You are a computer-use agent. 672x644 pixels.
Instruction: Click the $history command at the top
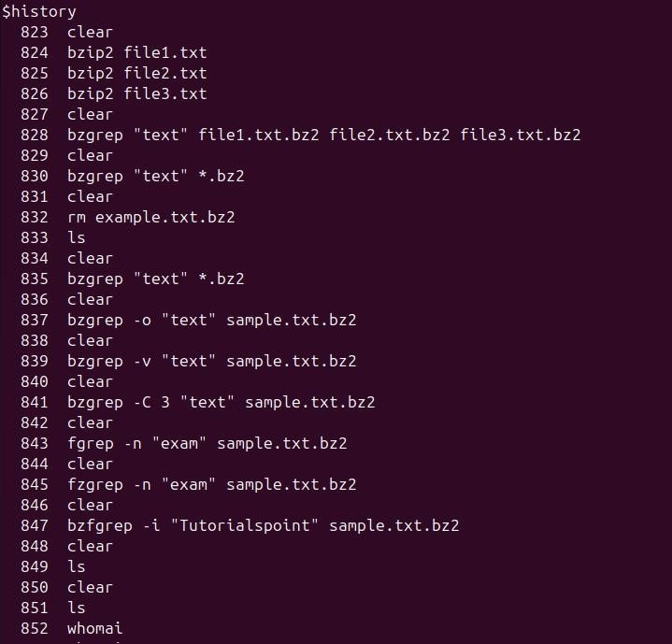[39, 11]
